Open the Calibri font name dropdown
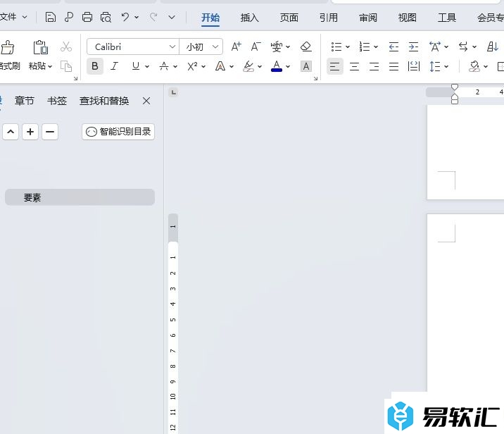Screen dimensions: 504x434 172,46
